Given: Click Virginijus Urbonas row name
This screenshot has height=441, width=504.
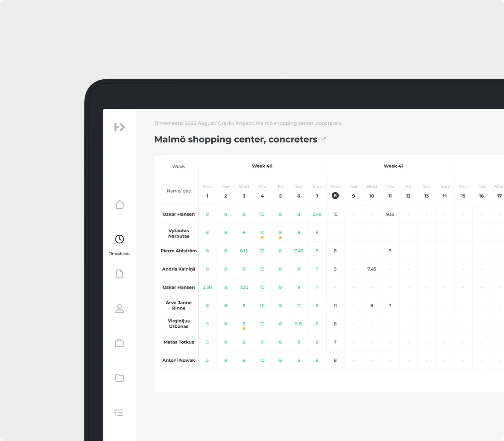Looking at the screenshot, I should pyautogui.click(x=179, y=323).
